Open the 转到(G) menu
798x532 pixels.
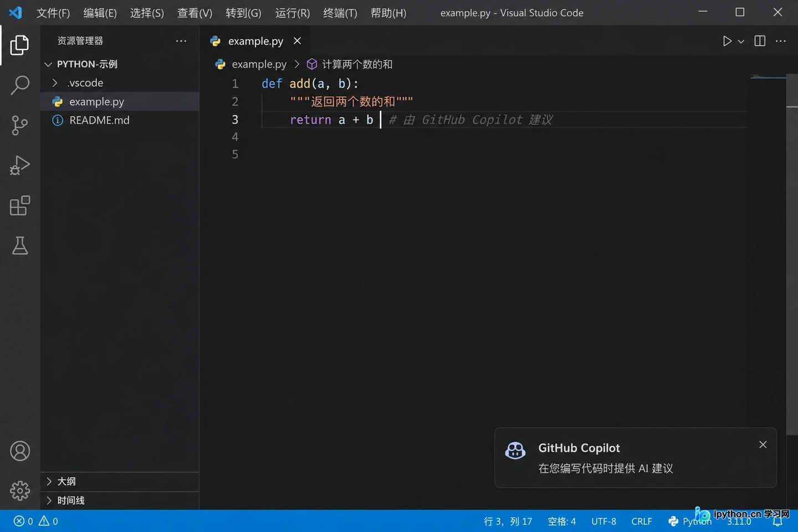click(243, 13)
